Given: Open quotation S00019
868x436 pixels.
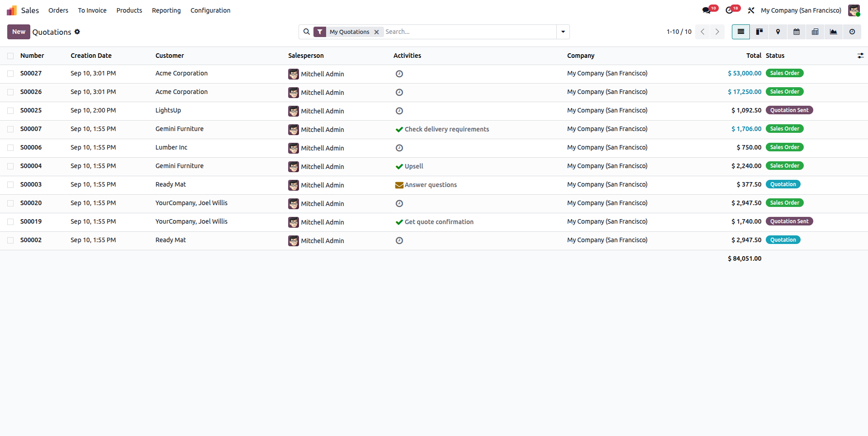Looking at the screenshot, I should 31,221.
